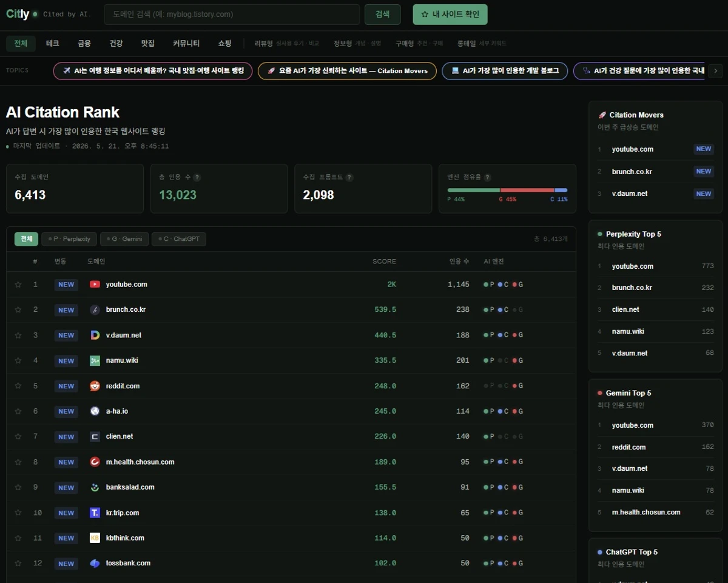Open the travel site ranking topic pill
This screenshot has width=728, height=583.
[x=153, y=70]
